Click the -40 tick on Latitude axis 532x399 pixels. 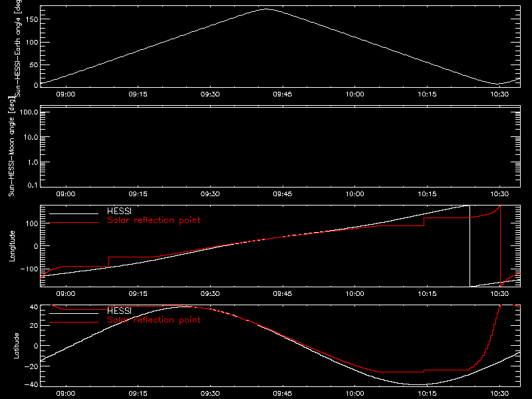31,384
